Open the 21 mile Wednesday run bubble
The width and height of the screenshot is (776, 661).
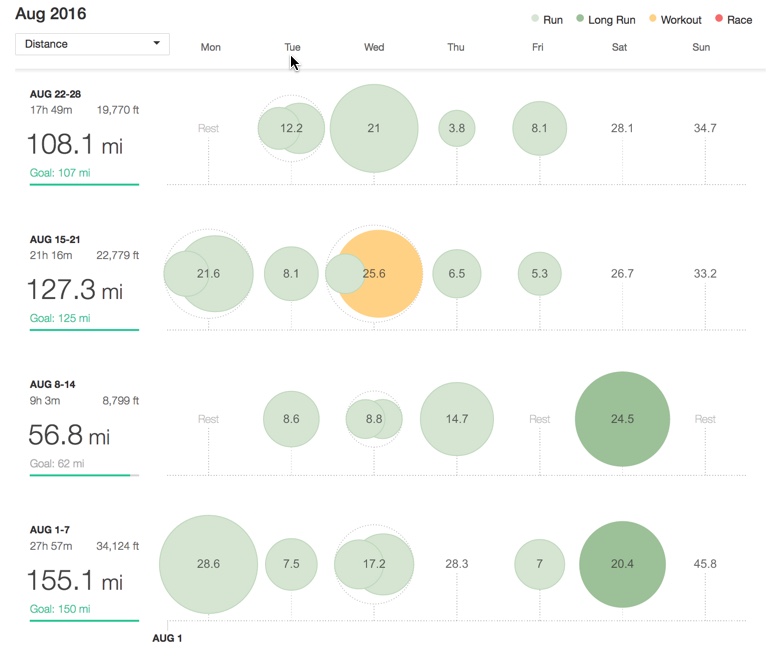(x=374, y=128)
